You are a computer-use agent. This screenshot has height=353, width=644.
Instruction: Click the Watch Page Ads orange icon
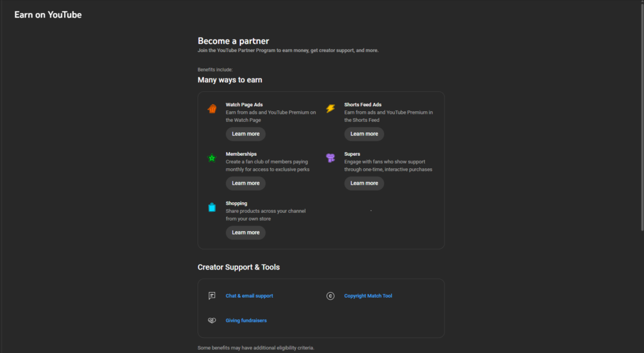pyautogui.click(x=212, y=109)
